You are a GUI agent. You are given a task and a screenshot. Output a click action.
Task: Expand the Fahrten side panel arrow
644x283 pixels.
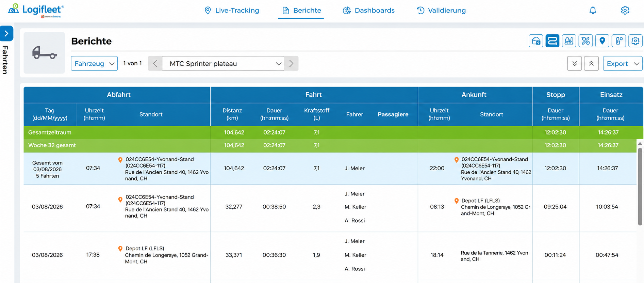[x=6, y=33]
